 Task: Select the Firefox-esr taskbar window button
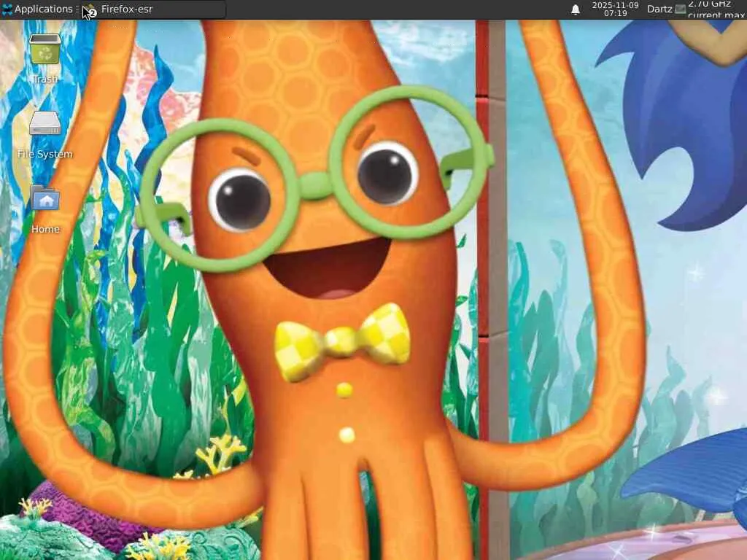click(153, 9)
